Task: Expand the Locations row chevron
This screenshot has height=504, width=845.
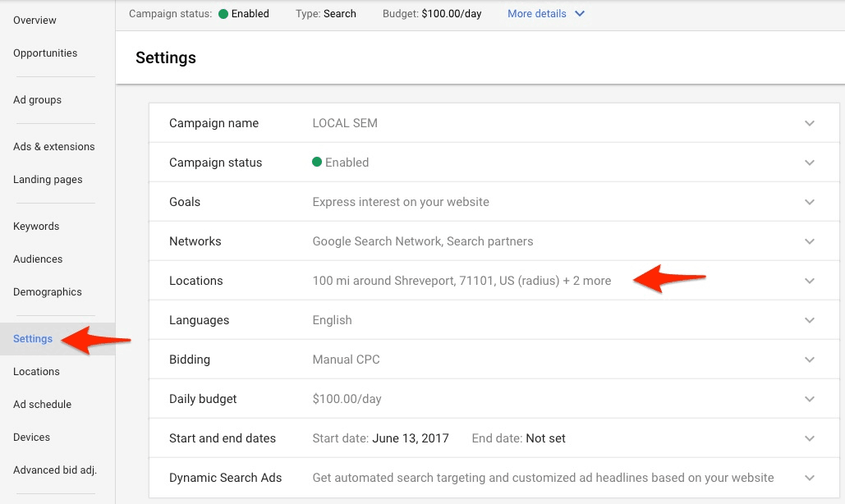Action: coord(810,281)
